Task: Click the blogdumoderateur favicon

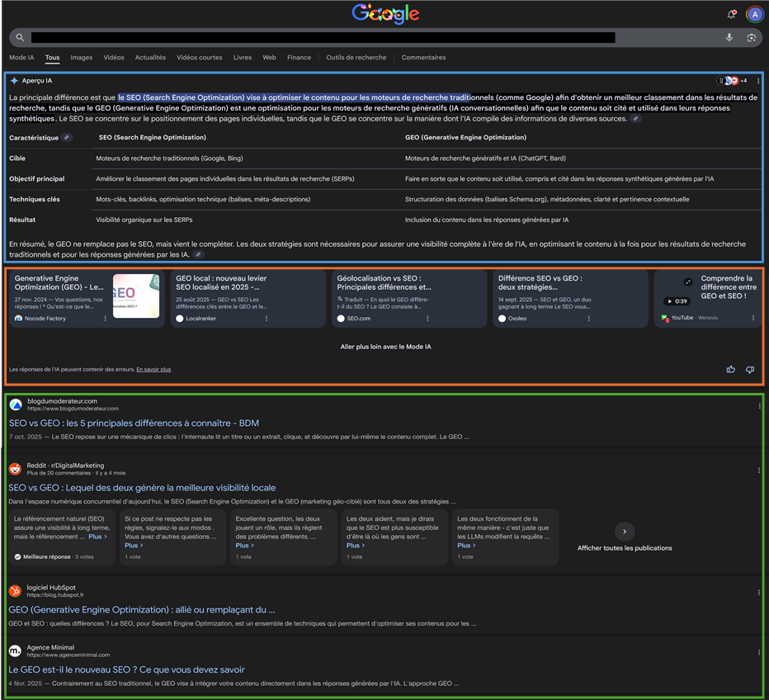Action: (x=16, y=404)
